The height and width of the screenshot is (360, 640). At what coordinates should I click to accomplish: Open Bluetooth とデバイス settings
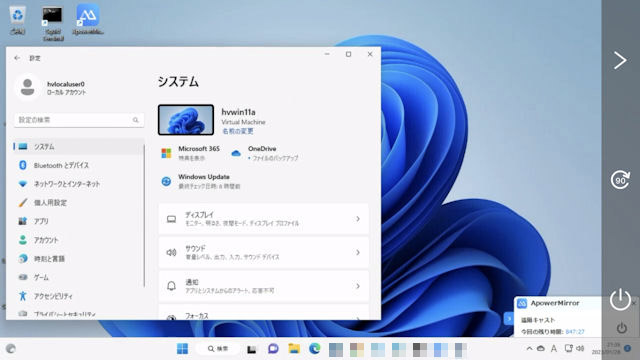tap(78, 165)
